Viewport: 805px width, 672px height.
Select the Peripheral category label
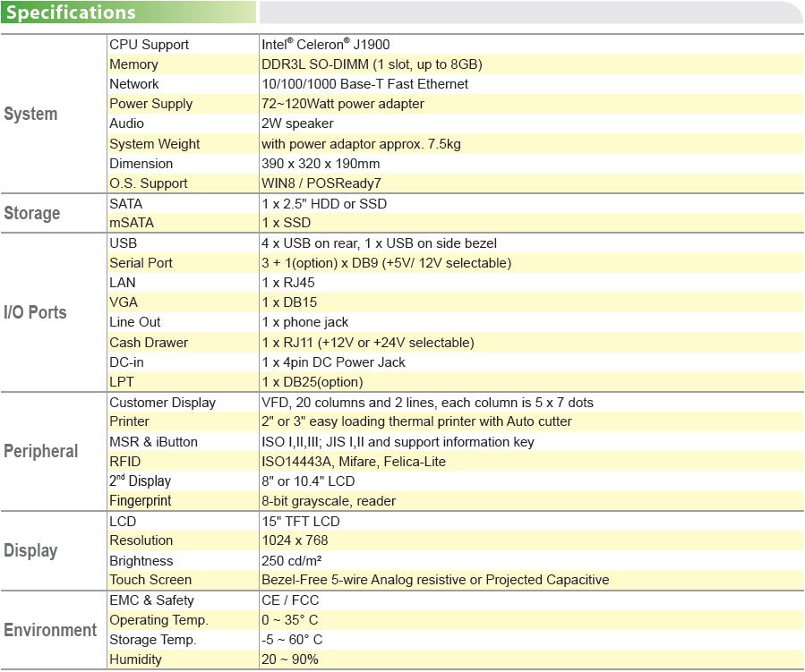tap(40, 451)
